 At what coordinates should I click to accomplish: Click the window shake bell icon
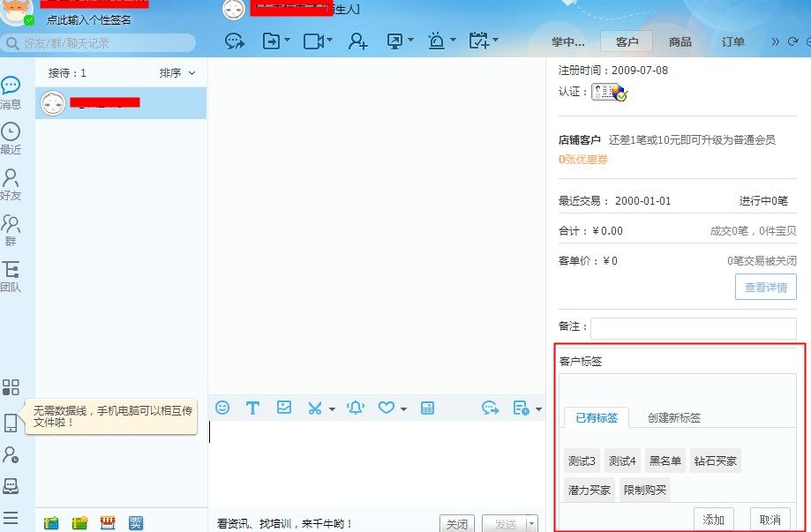click(x=357, y=408)
